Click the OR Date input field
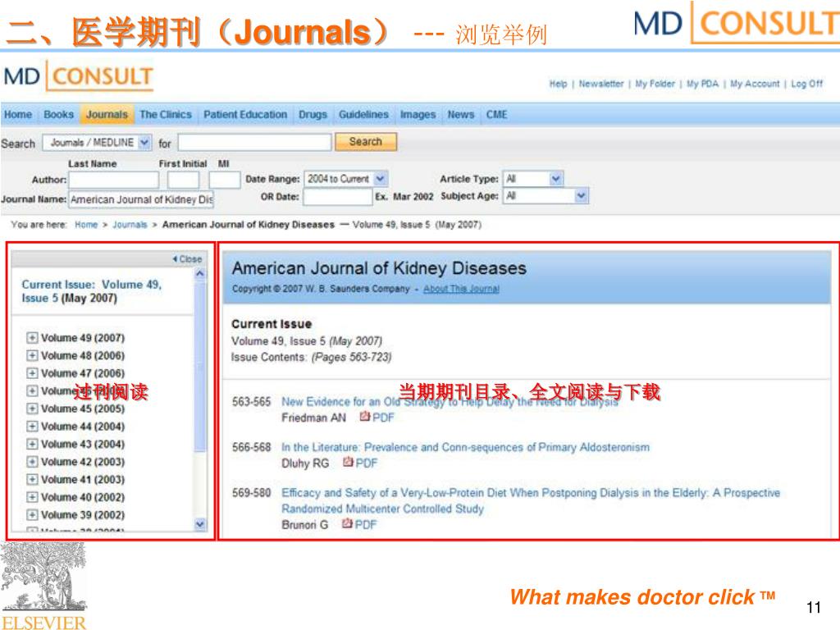This screenshot has width=840, height=630. pos(337,197)
